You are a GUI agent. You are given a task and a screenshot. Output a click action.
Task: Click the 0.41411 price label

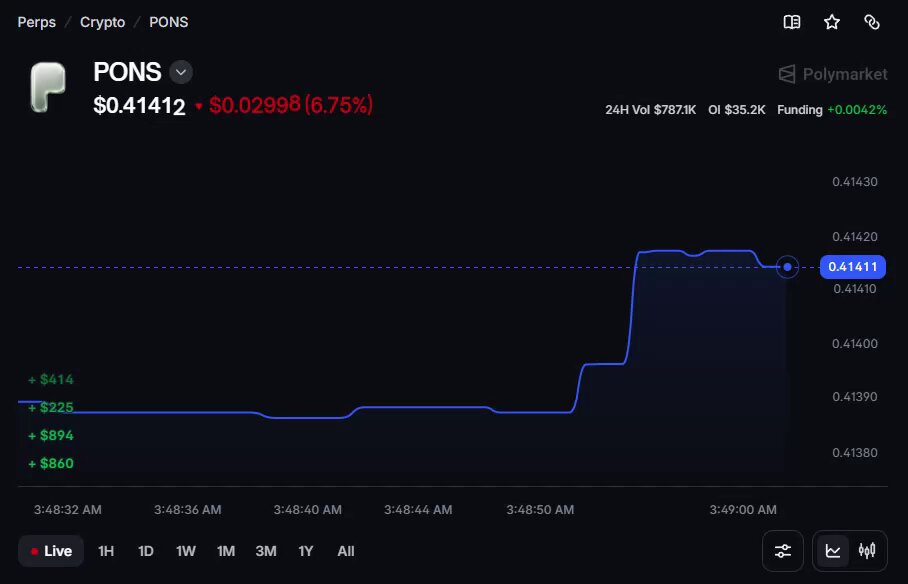[852, 267]
